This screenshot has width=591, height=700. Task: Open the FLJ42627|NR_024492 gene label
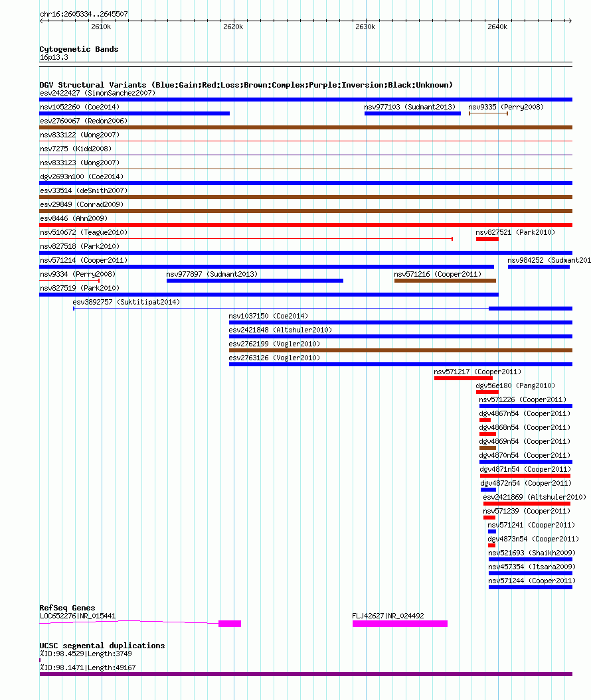[x=388, y=616]
